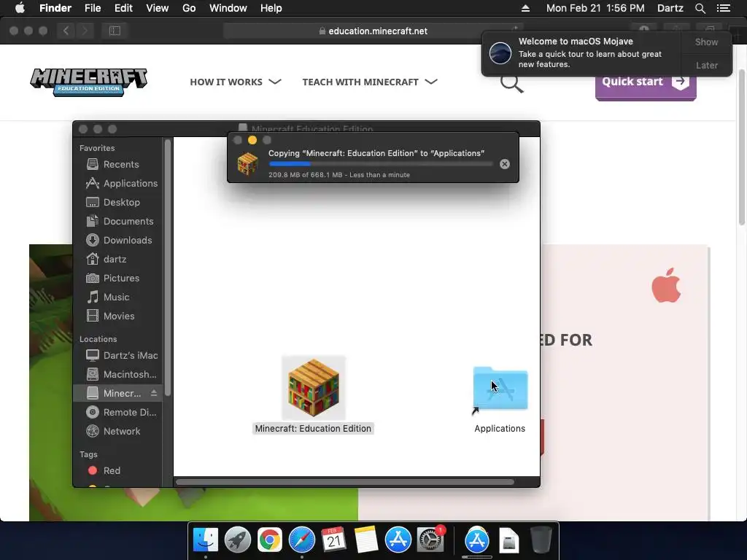
Task: Open Safari from the Dock
Action: [301, 540]
